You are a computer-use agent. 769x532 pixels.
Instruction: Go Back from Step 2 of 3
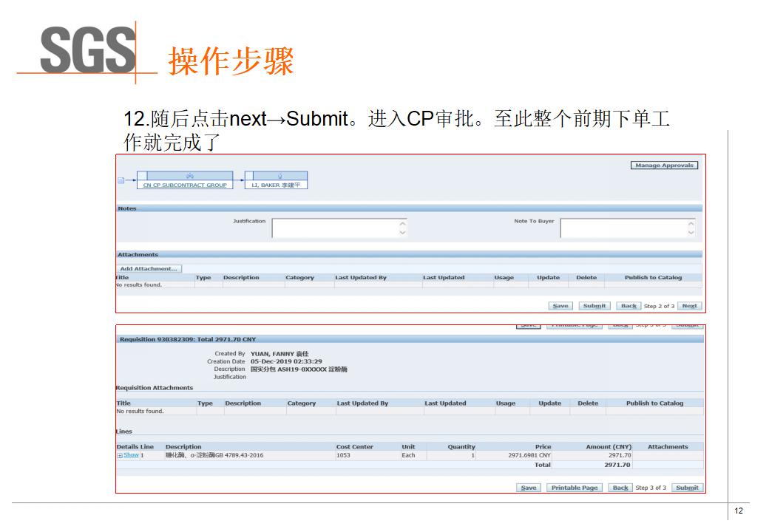[x=629, y=306]
